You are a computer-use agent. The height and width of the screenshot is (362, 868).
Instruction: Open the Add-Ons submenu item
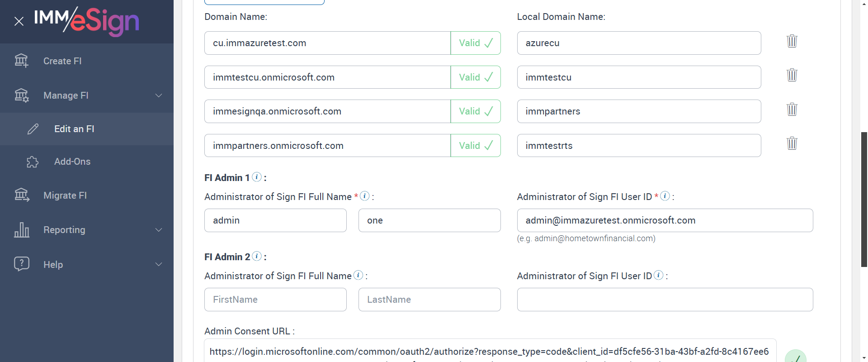tap(72, 162)
